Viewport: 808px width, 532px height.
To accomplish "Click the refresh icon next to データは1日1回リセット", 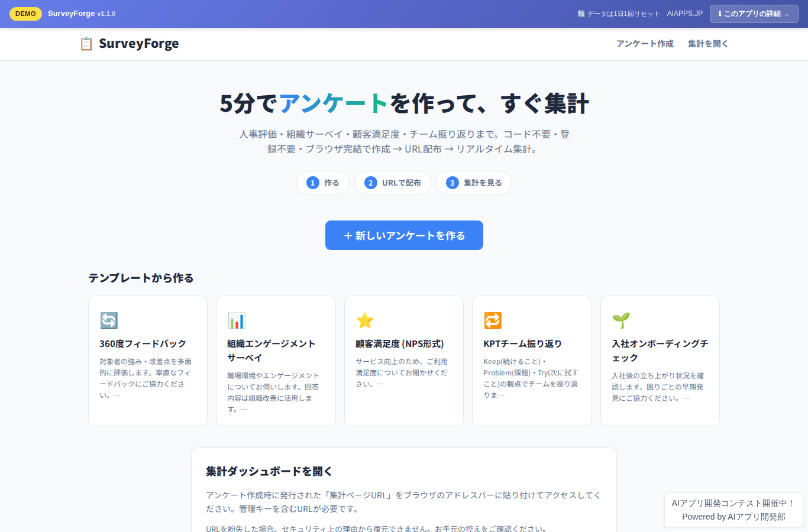I will click(x=581, y=14).
